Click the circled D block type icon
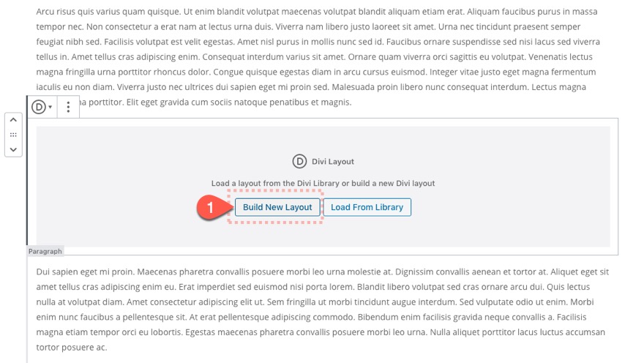Viewport: 644px width, 363px height. (x=39, y=107)
